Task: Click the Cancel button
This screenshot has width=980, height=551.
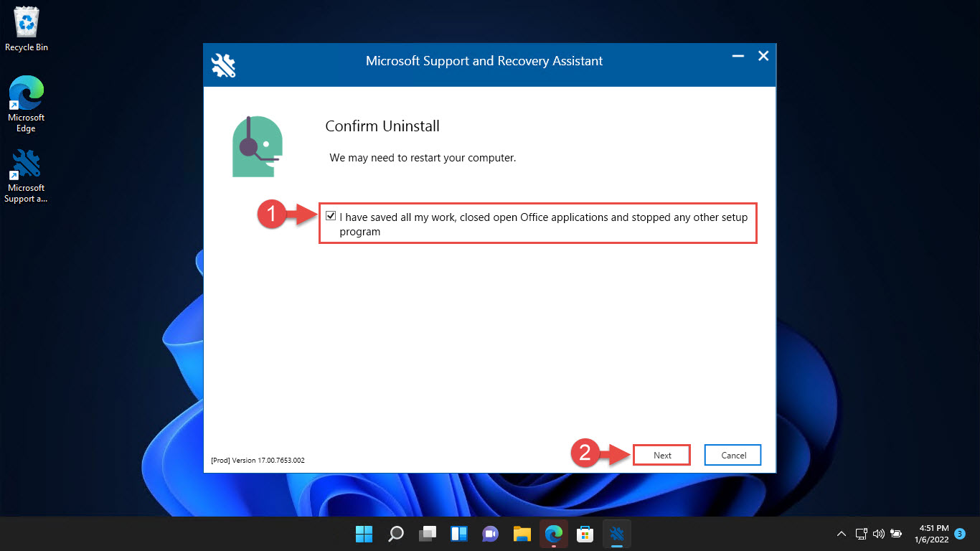Action: (732, 455)
